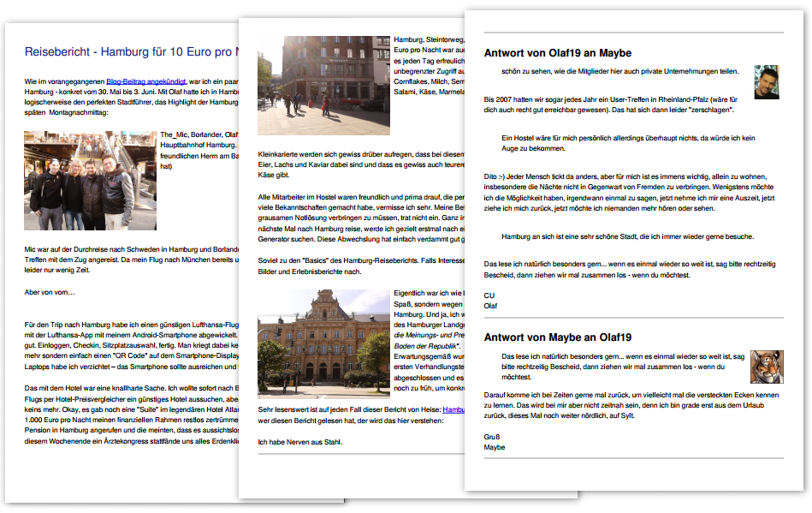Screen dimensions: 812x513
Task: Click the paragraph starting 'Dito :-) Jeder Mensch'
Action: pos(629,192)
